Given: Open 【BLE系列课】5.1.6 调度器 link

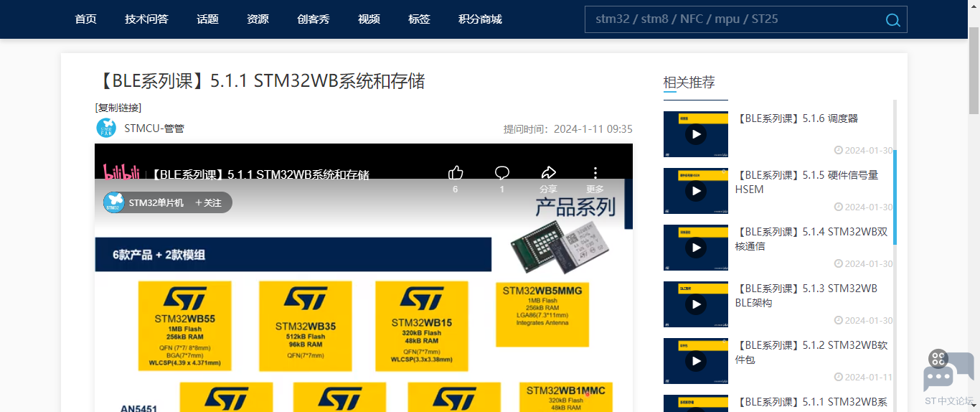Looking at the screenshot, I should (x=796, y=118).
